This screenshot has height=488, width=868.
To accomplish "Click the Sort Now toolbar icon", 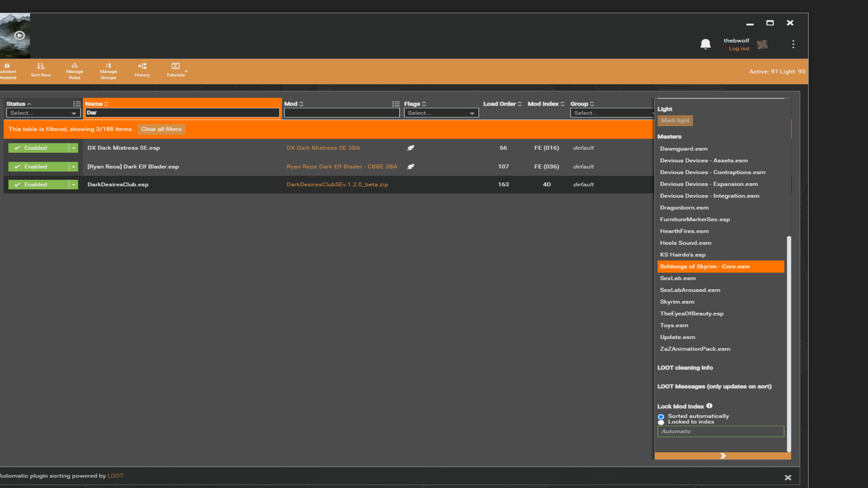I will click(41, 70).
